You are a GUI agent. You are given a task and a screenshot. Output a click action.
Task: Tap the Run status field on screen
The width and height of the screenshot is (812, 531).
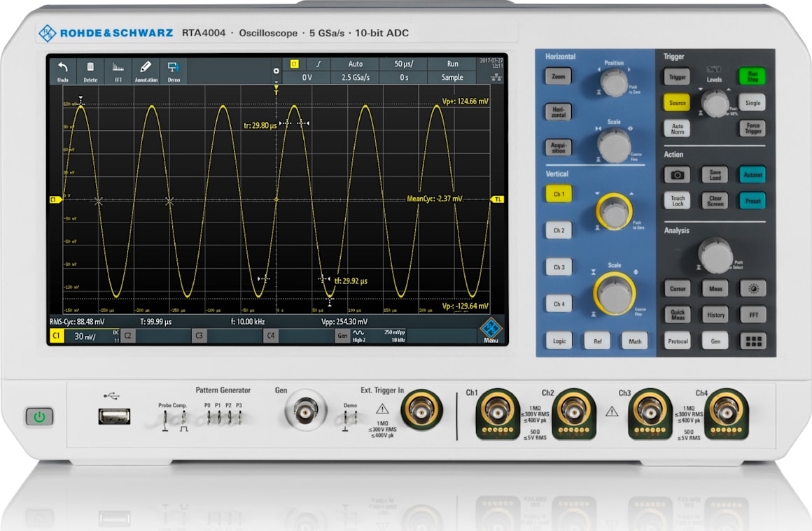point(452,64)
